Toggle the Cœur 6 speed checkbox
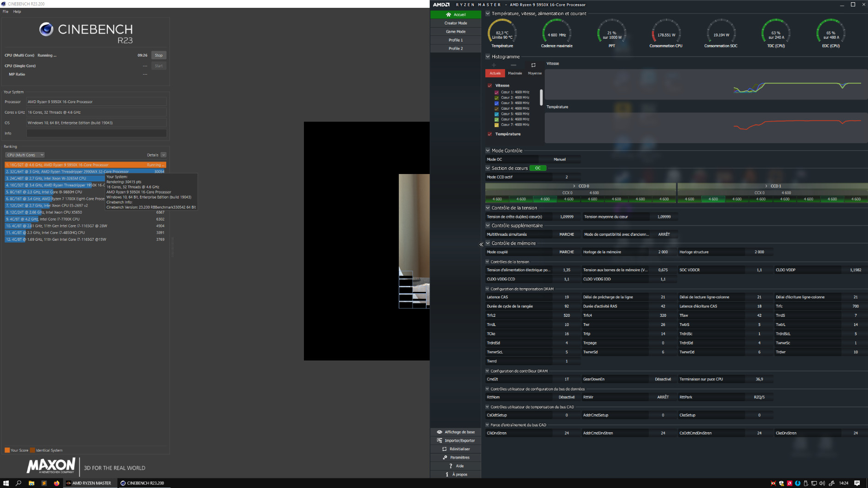 (496, 119)
